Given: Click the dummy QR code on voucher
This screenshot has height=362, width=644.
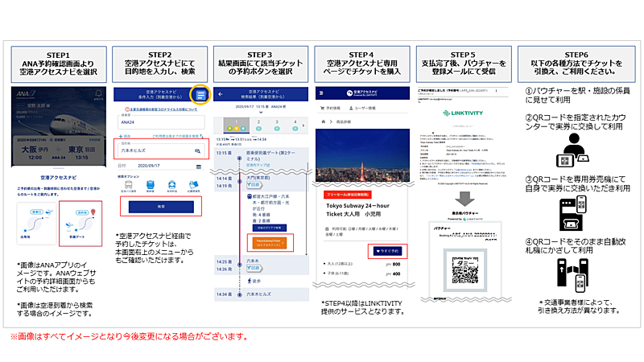Looking at the screenshot, I should click(465, 270).
